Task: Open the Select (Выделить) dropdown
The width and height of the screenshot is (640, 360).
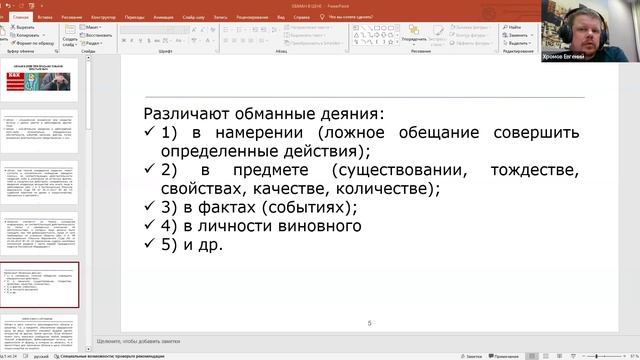Action: point(516,43)
